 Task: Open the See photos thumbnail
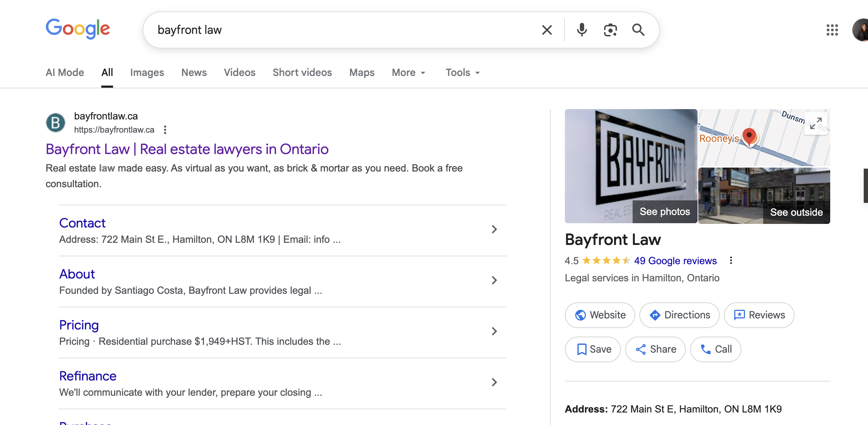tap(665, 211)
